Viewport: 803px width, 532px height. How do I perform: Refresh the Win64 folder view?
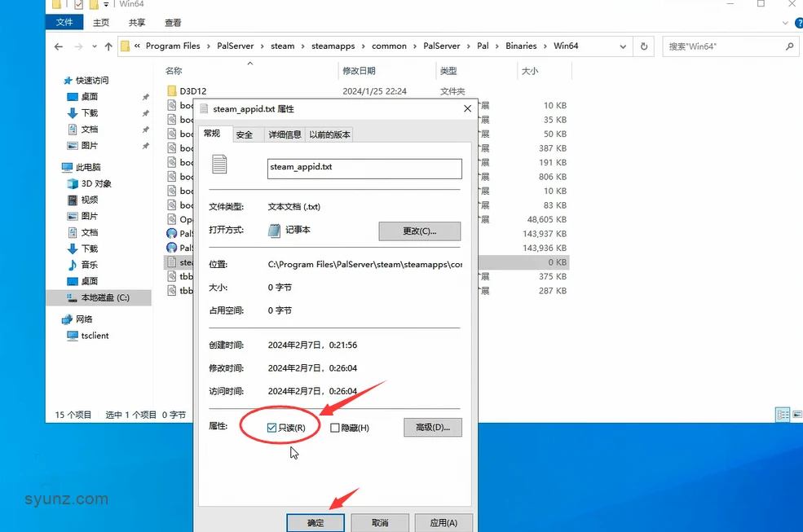coord(644,46)
